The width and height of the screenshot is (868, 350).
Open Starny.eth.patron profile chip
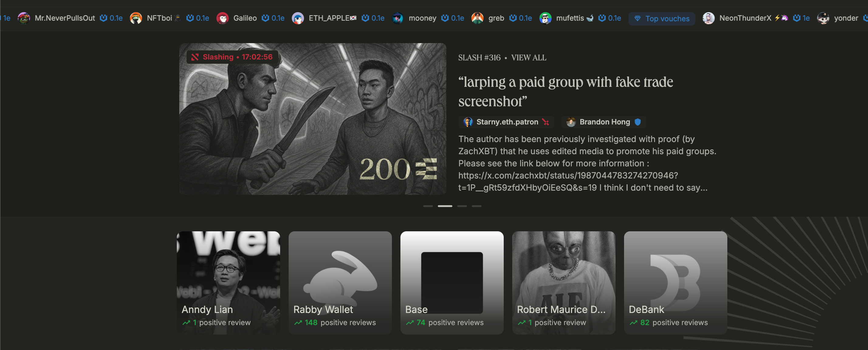(506, 122)
